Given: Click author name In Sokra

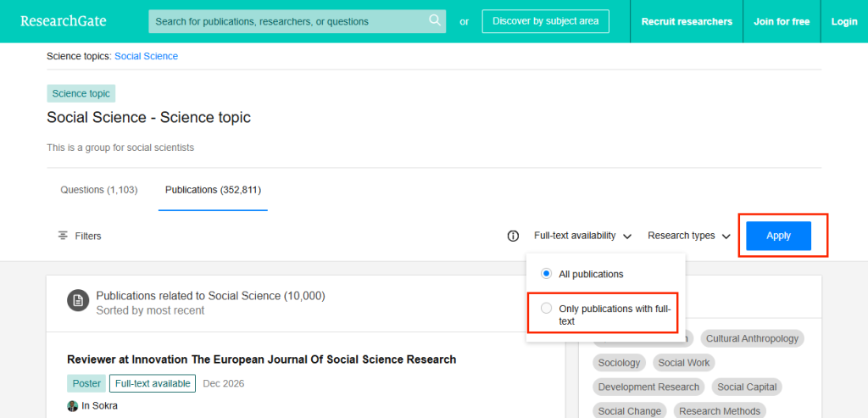Looking at the screenshot, I should 100,406.
